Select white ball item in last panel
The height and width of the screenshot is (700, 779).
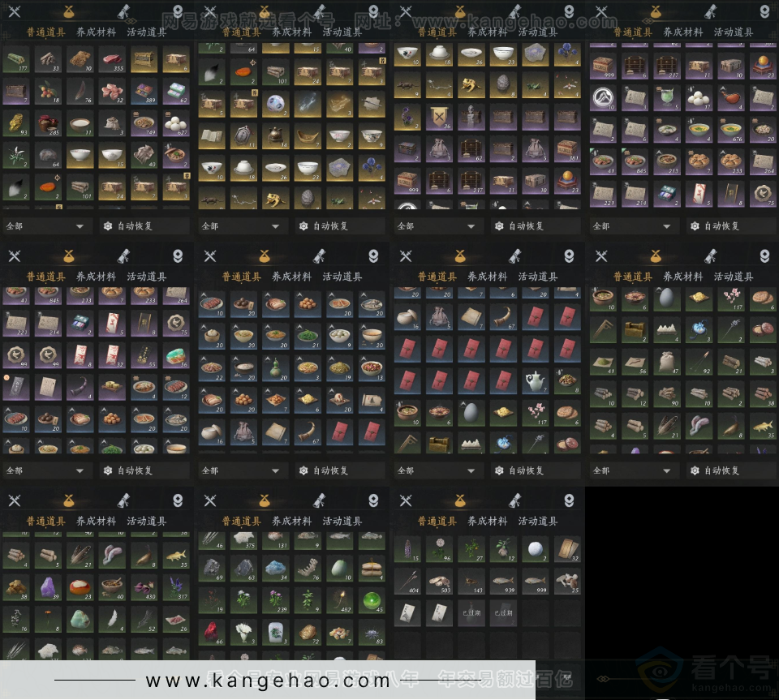(535, 550)
